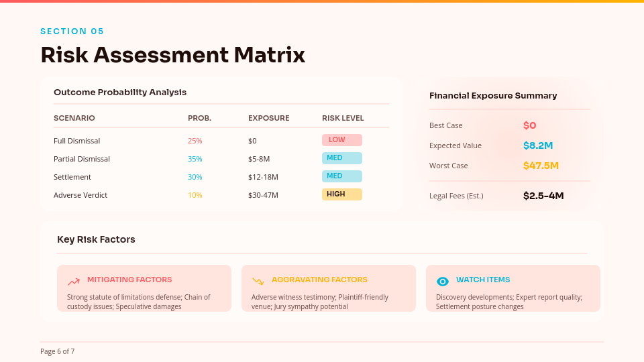Select the HIGH risk level badge
The width and height of the screenshot is (644, 362).
pos(341,194)
